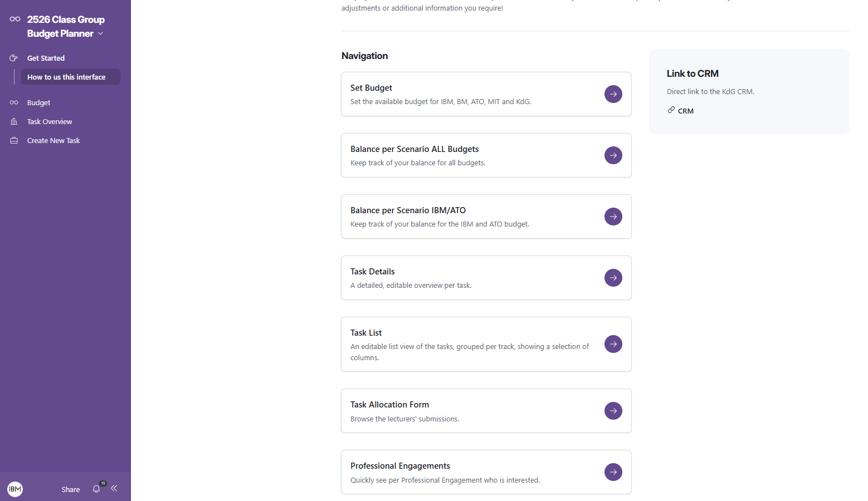Viewport: 868px width, 501px height.
Task: Collapse the Get Started section
Action: 46,58
